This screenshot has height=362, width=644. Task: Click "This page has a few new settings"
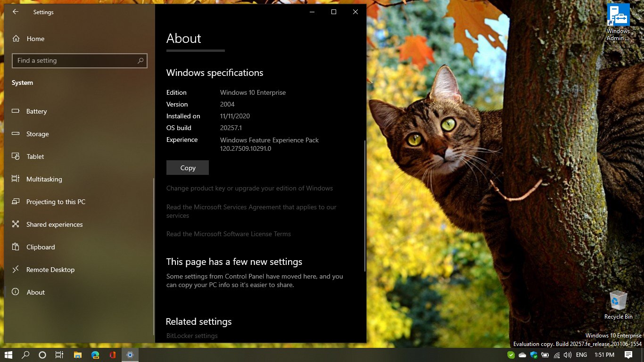pyautogui.click(x=234, y=262)
